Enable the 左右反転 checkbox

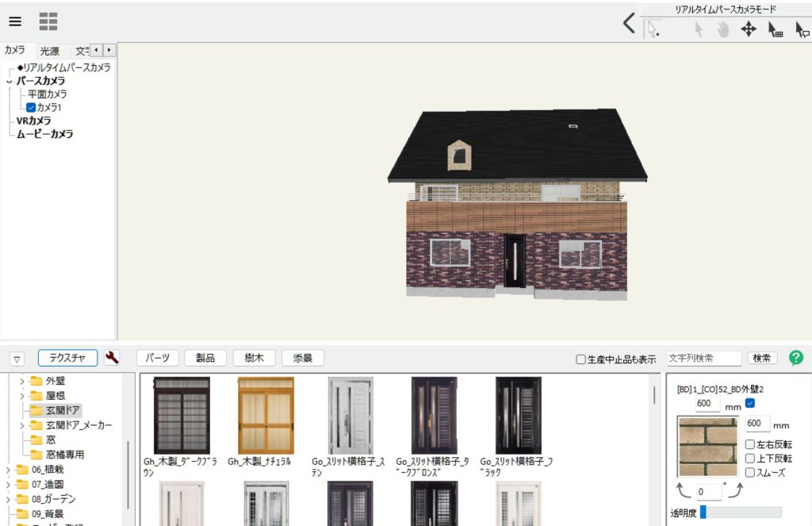(x=750, y=444)
